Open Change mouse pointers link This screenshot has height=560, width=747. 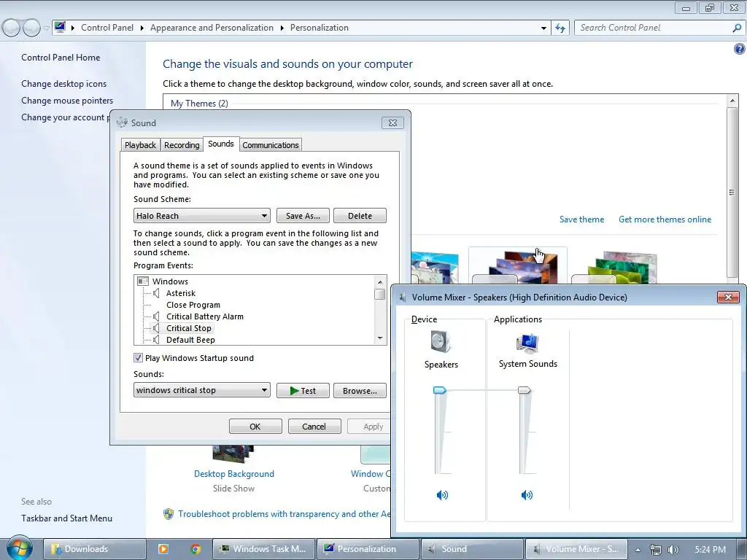[x=67, y=101]
